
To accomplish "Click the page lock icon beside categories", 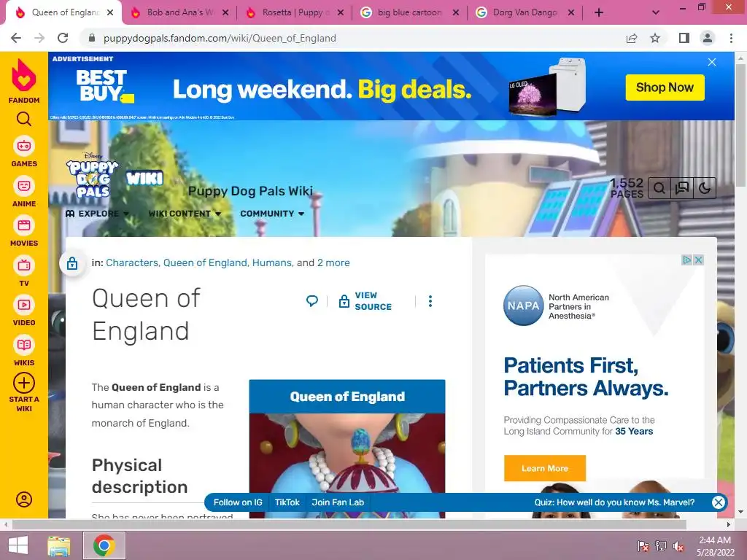I will pos(72,262).
